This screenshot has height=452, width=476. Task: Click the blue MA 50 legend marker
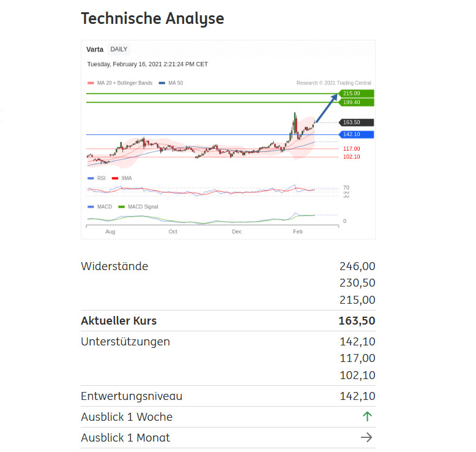coord(161,83)
